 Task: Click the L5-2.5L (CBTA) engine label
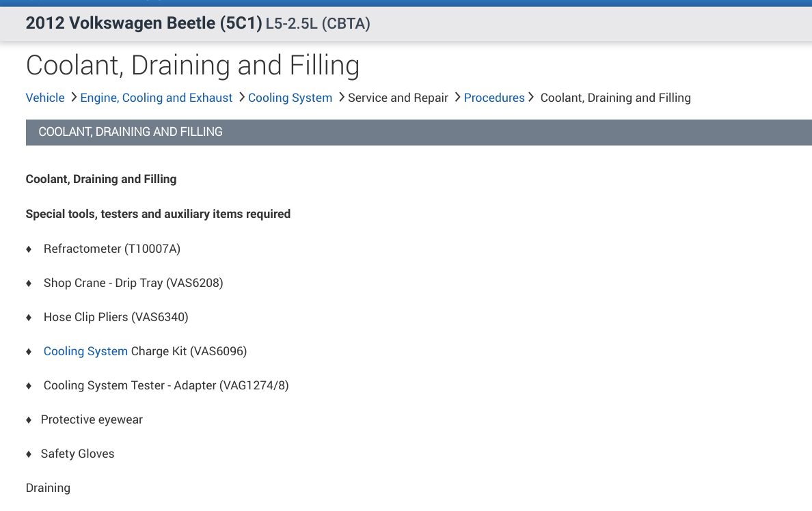318,24
